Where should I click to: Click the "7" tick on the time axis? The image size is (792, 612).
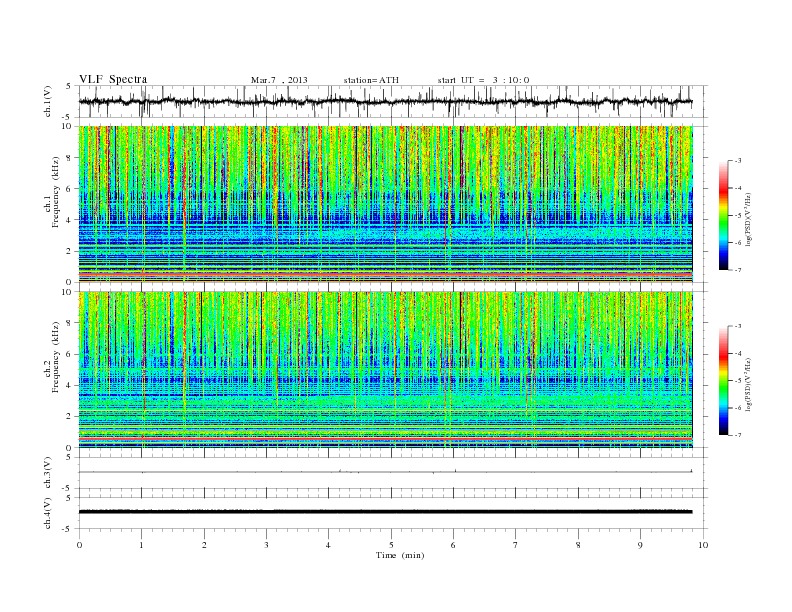[x=516, y=545]
